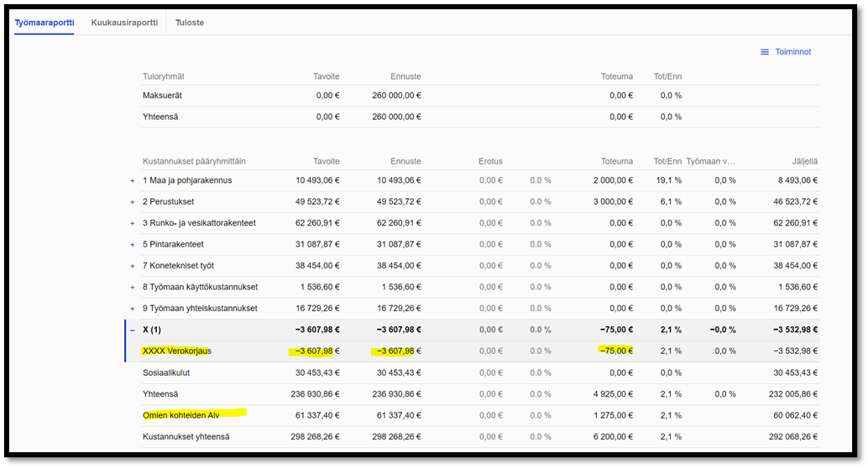
Task: Click the Erotus column header
Action: pos(490,162)
